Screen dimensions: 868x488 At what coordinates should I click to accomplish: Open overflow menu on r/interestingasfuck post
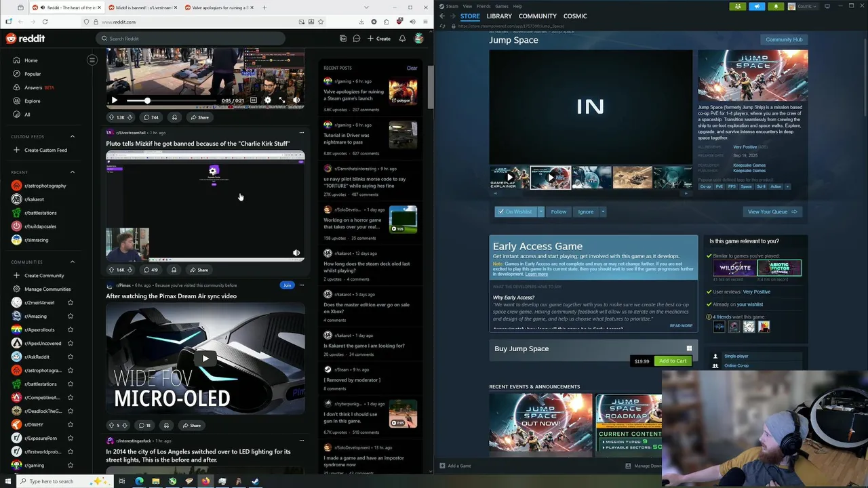point(302,441)
